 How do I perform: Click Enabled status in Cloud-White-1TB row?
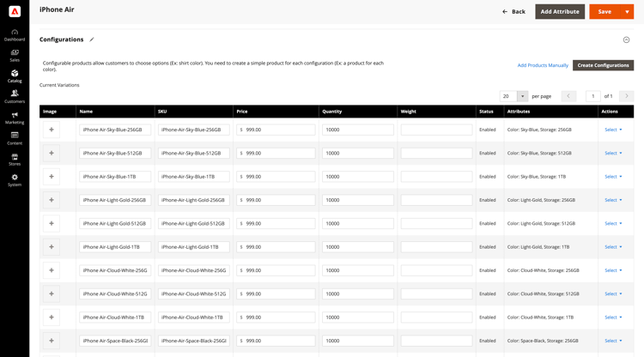[488, 318]
